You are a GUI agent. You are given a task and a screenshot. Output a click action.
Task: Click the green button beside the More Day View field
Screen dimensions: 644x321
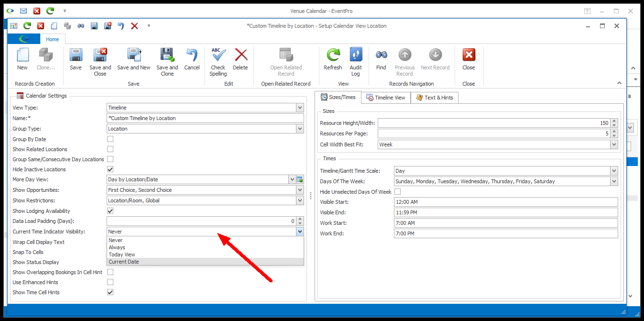click(300, 179)
